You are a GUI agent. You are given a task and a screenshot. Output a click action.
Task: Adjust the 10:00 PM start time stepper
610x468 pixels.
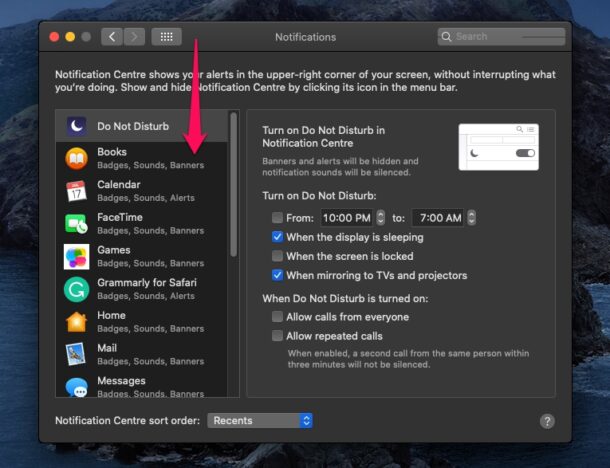tap(380, 217)
